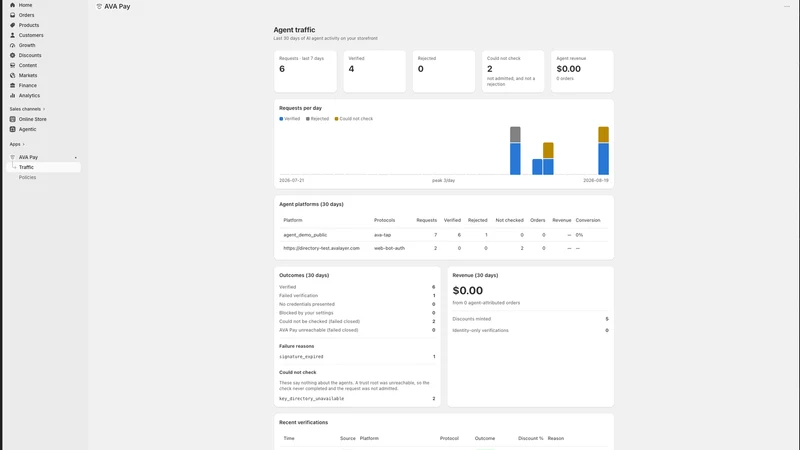Click the Analytics bar chart icon

[x=13, y=95]
